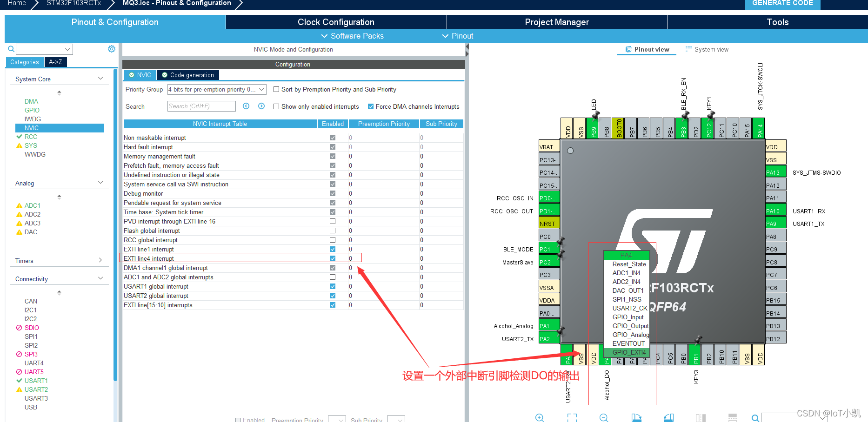Open the Tools tab

(777, 22)
